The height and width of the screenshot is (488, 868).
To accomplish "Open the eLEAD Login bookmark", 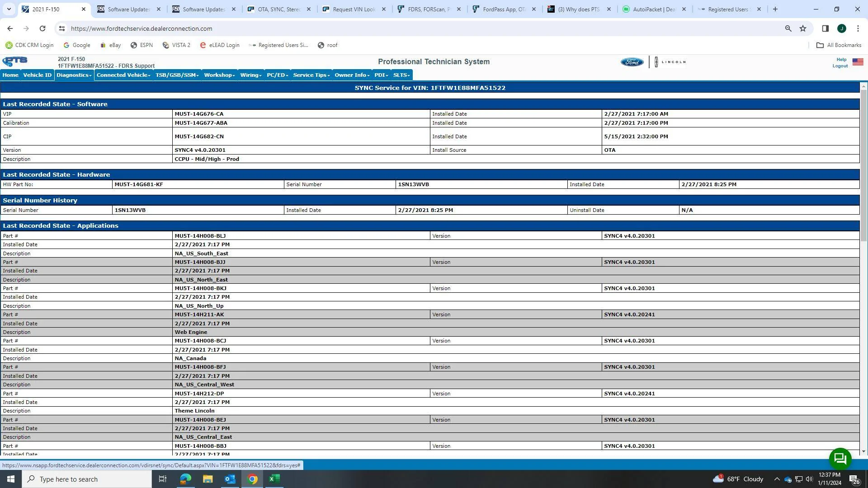I will [220, 45].
